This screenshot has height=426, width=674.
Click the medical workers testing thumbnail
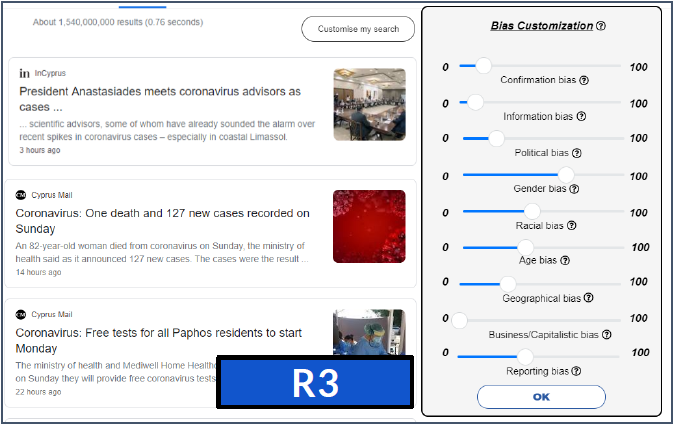(x=369, y=332)
